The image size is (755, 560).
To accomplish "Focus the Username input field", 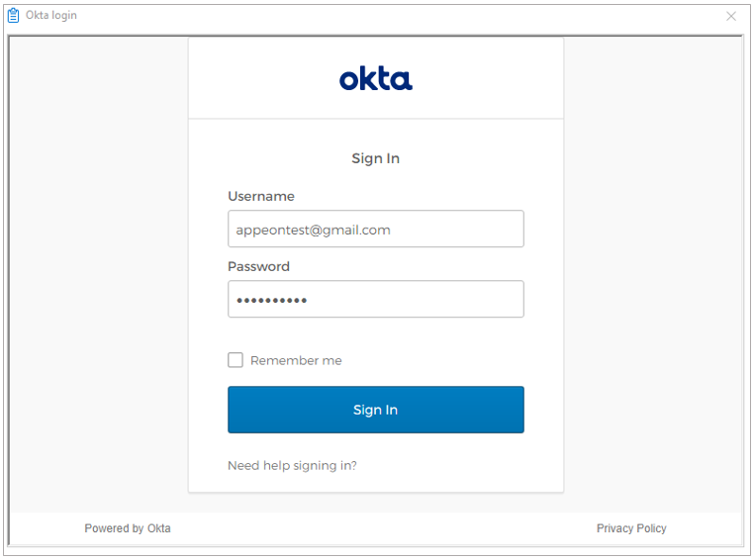I will (x=376, y=229).
